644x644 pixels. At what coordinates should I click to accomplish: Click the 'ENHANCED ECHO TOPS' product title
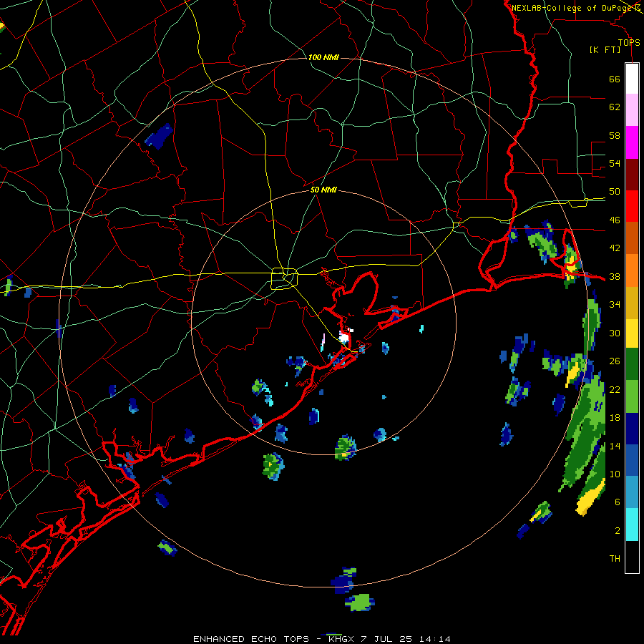[251, 639]
